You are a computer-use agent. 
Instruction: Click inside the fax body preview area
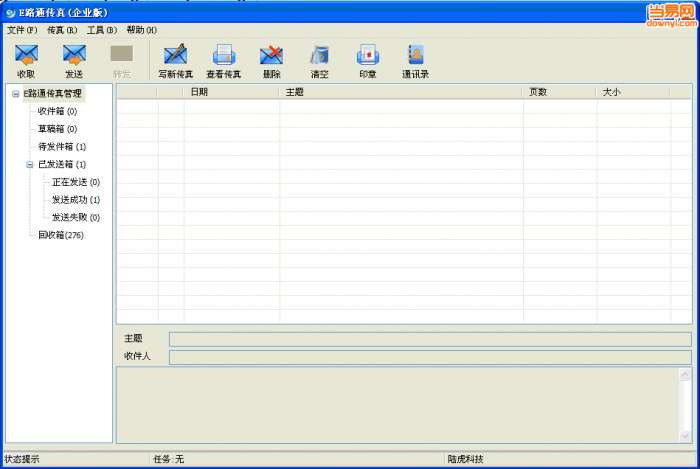pyautogui.click(x=397, y=405)
